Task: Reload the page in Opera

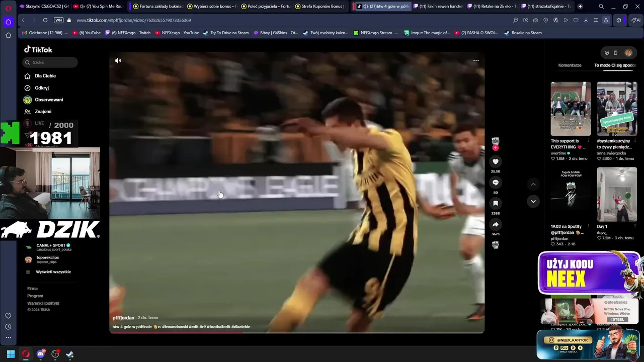Action: coord(45,20)
